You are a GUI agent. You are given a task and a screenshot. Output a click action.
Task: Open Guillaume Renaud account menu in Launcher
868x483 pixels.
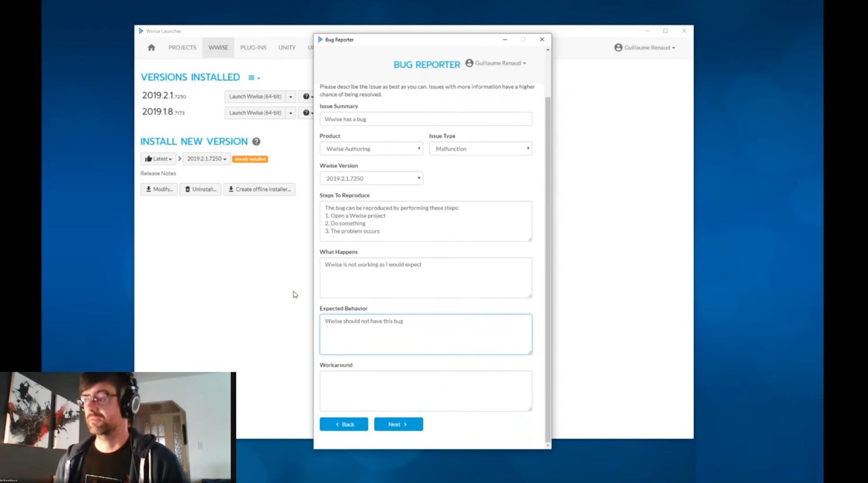(645, 48)
